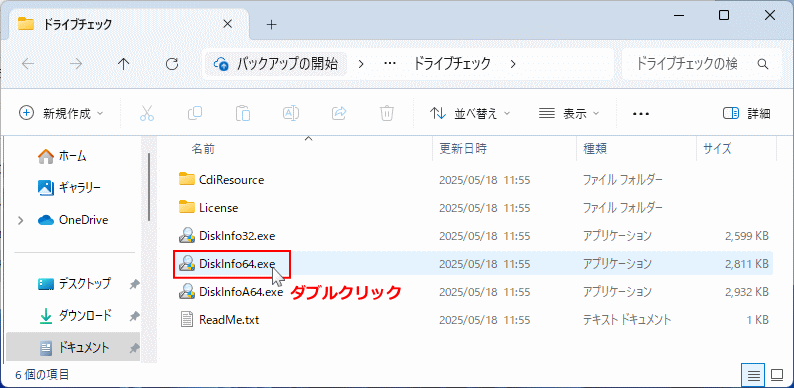Close the ドライブチェック tab
The height and width of the screenshot is (388, 794).
coord(227,24)
